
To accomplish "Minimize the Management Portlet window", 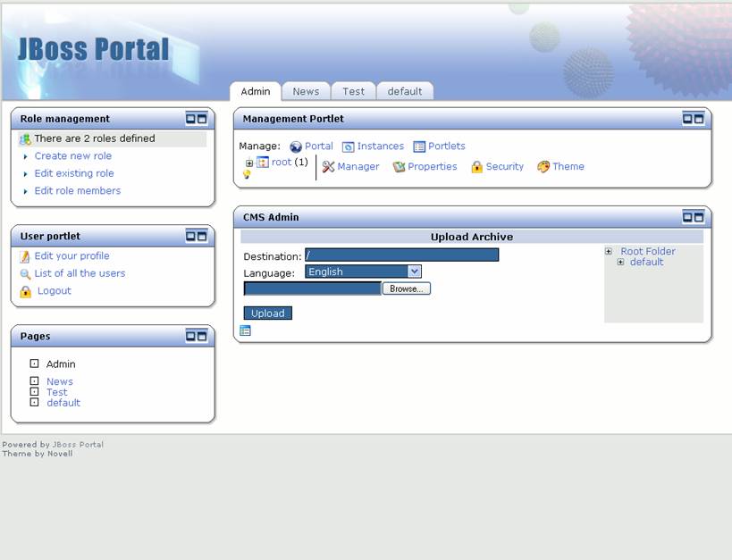I will (687, 119).
